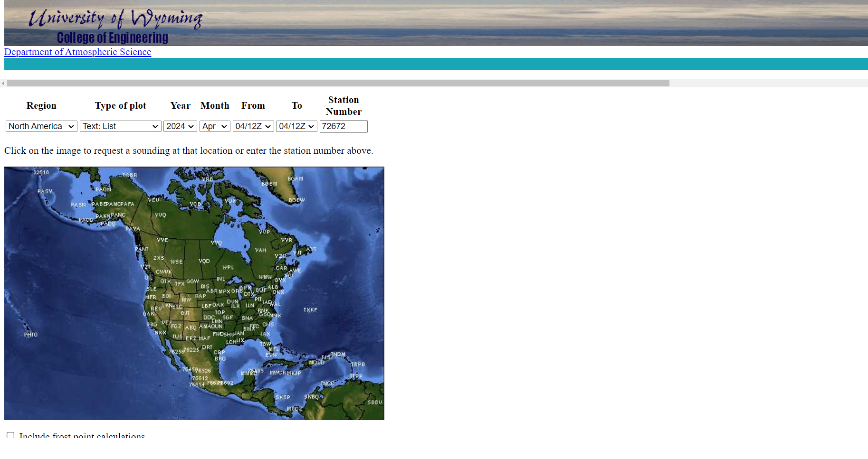The height and width of the screenshot is (459, 868).
Task: Select station PABR in northern Alaska
Action: pos(130,175)
